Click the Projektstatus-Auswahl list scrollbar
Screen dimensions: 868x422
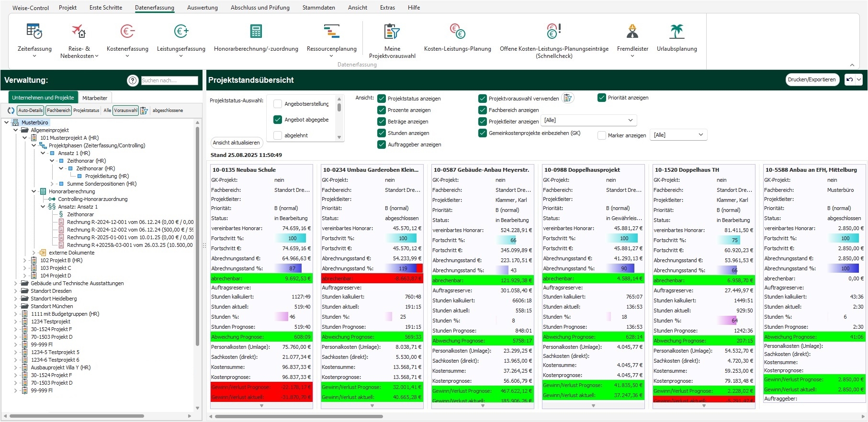pyautogui.click(x=339, y=107)
